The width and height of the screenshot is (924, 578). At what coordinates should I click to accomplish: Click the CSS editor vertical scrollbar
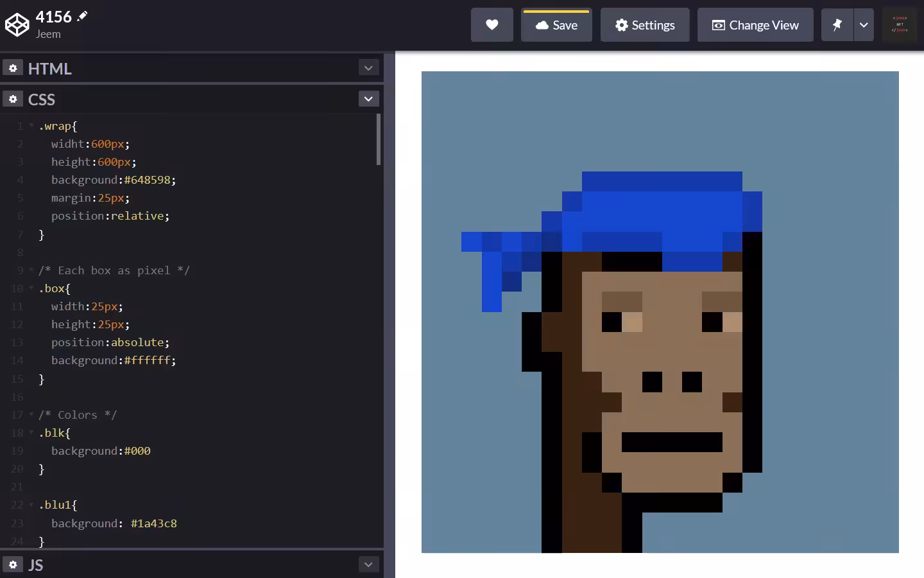coord(379,139)
